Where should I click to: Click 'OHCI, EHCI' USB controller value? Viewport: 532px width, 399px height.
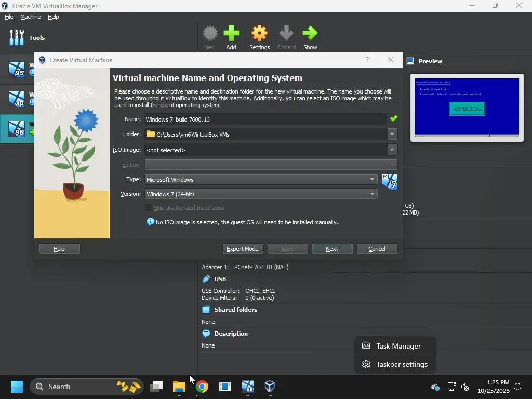(260, 291)
